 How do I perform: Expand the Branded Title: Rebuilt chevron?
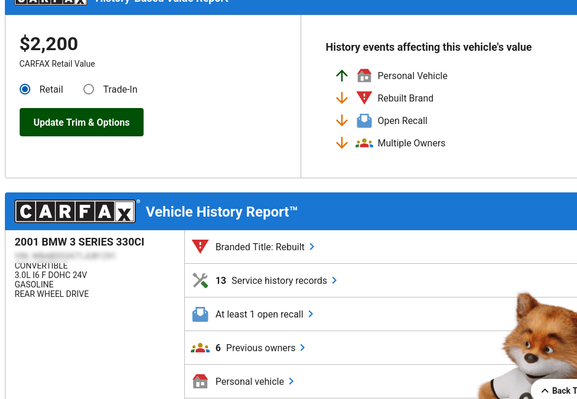coord(312,247)
